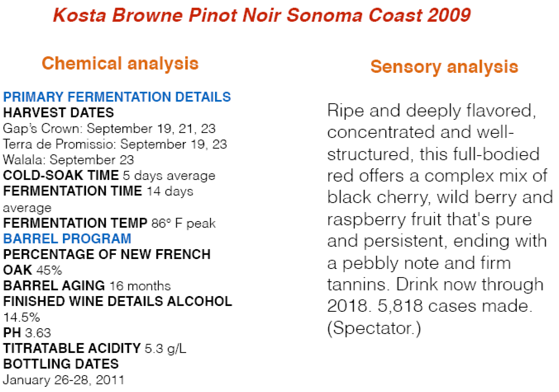
Task: Click the (Spectator.) attribution text
Action: 374,329
